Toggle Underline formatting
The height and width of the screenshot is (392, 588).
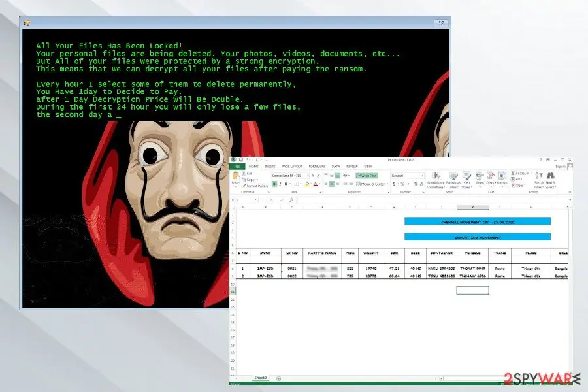pos(286,184)
